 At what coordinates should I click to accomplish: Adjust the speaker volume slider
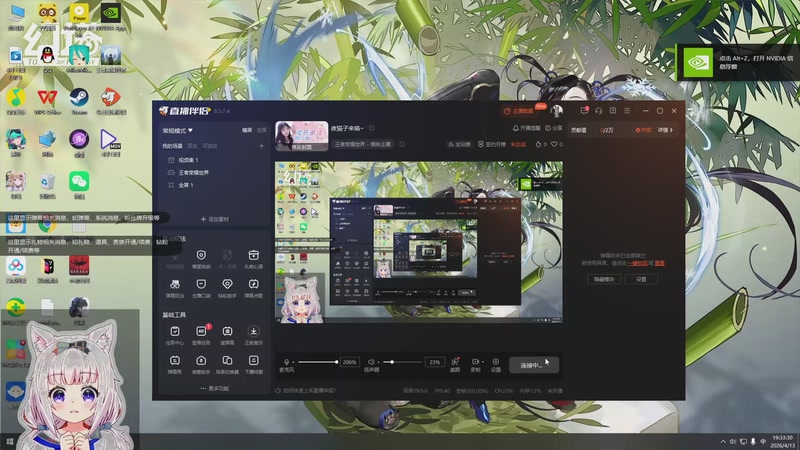(403, 362)
